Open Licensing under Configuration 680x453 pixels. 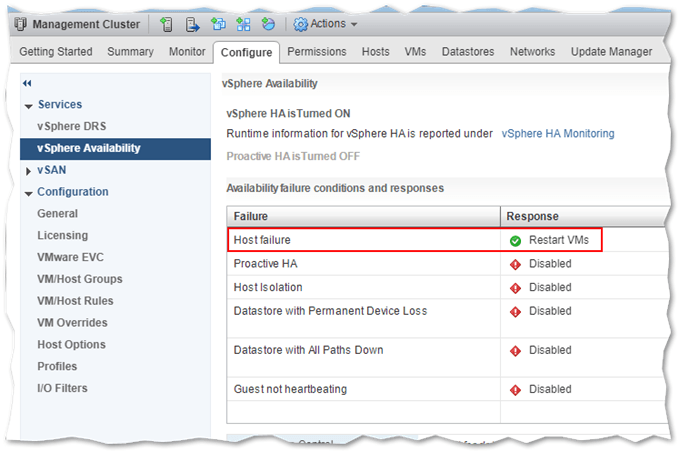(x=62, y=235)
